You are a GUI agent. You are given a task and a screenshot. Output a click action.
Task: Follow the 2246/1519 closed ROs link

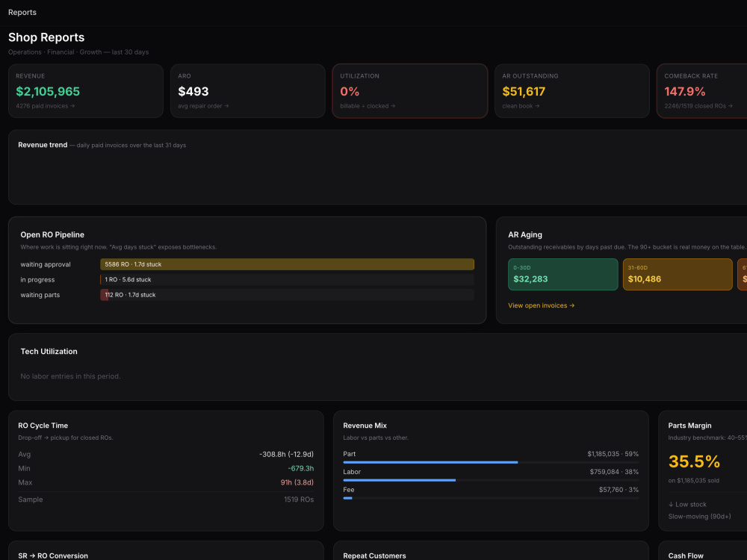coord(698,106)
